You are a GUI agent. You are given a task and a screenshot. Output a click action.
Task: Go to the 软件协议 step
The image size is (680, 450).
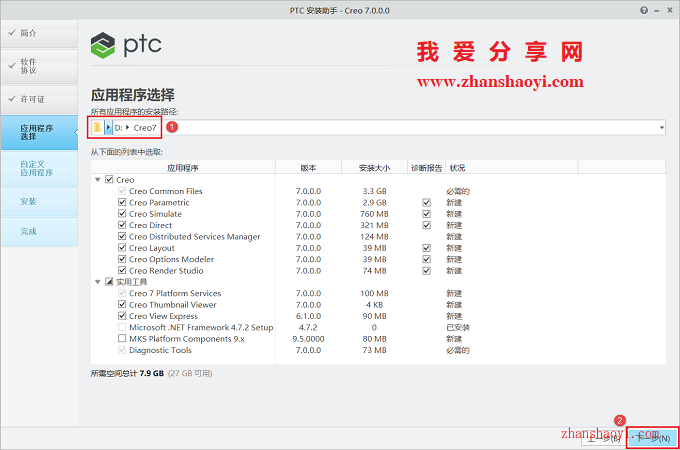(39, 66)
